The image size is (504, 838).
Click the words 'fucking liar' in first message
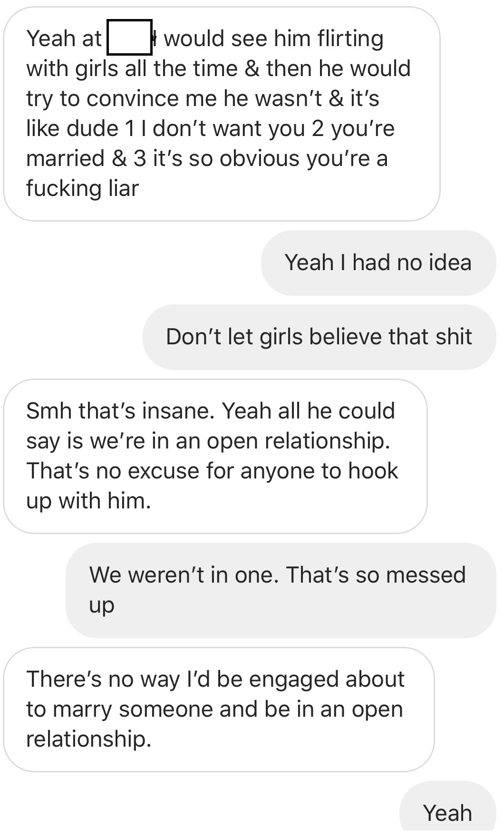pos(82,188)
